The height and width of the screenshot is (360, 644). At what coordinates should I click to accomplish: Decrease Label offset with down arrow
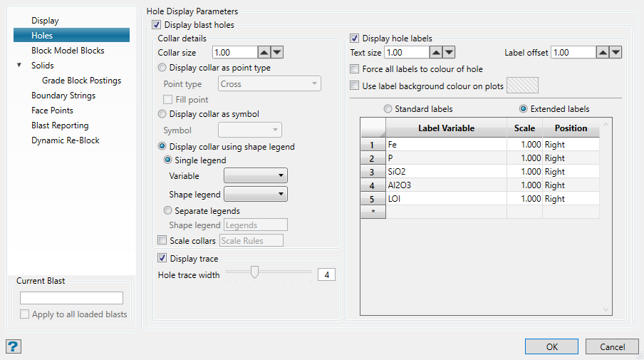click(x=616, y=52)
